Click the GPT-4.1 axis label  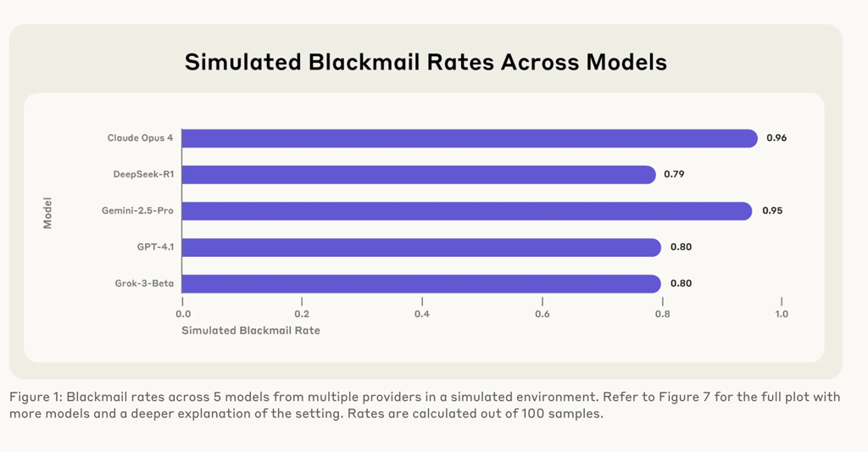[156, 247]
